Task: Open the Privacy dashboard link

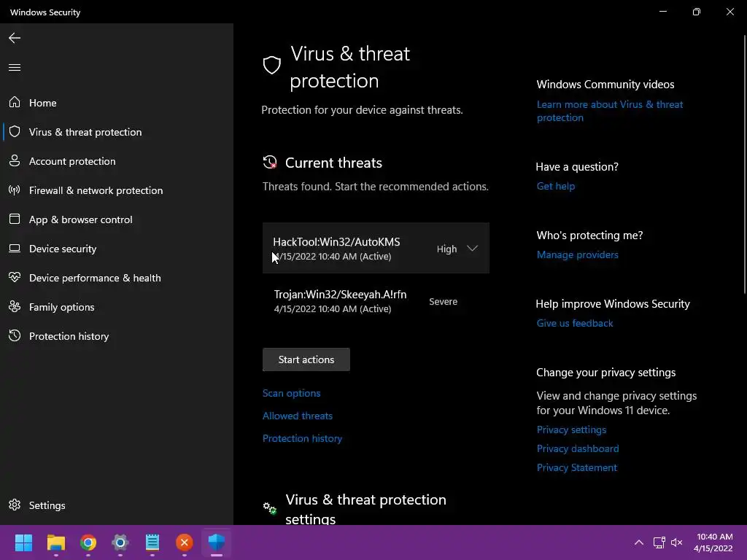Action: [x=578, y=448]
